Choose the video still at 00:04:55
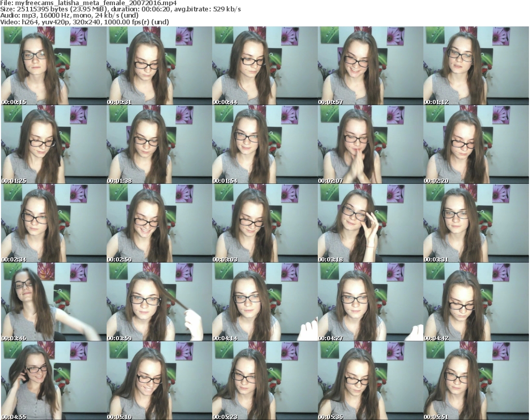530x420 pixels. click(54, 381)
